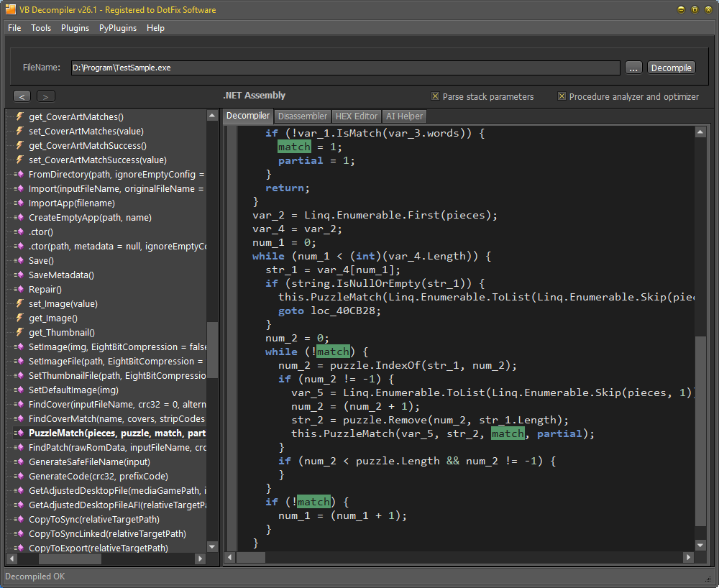Click the VB Decompiler app icon in title bar
The height and width of the screenshot is (588, 719).
pos(11,9)
